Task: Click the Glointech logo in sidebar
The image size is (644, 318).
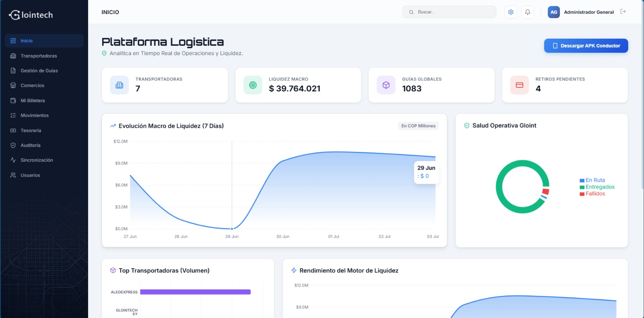Action: pyautogui.click(x=31, y=15)
